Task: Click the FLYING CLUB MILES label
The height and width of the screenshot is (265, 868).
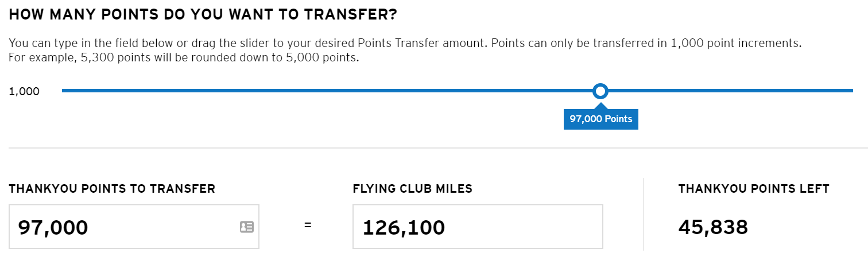Action: click(413, 189)
